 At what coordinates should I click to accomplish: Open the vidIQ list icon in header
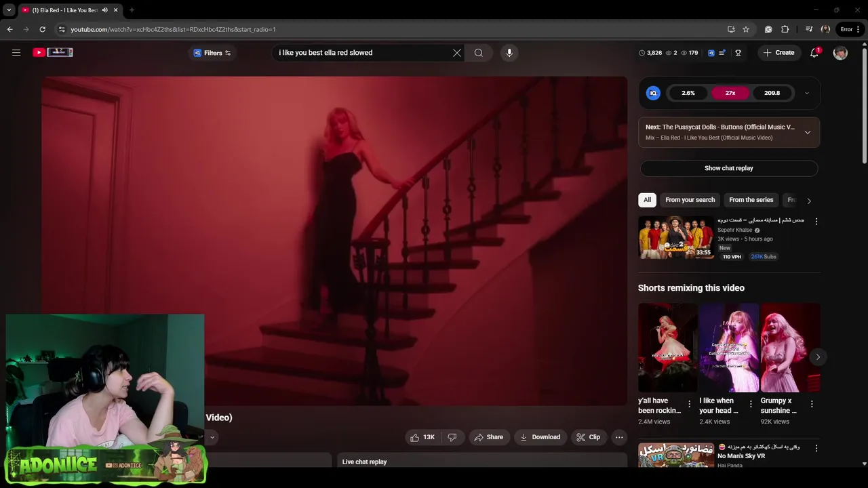coord(722,53)
